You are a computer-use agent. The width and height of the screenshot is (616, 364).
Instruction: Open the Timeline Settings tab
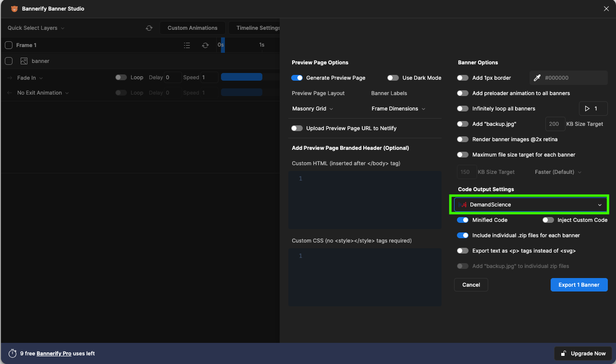(x=254, y=28)
